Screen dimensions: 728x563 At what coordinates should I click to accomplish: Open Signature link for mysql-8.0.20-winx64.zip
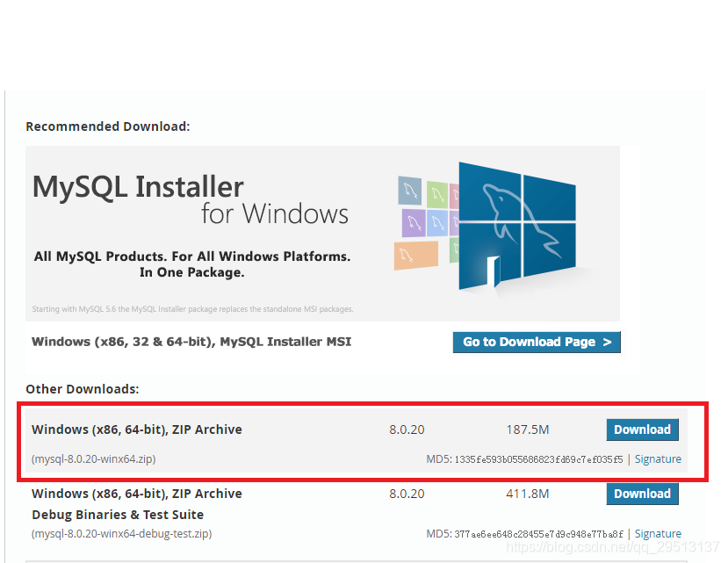click(658, 459)
